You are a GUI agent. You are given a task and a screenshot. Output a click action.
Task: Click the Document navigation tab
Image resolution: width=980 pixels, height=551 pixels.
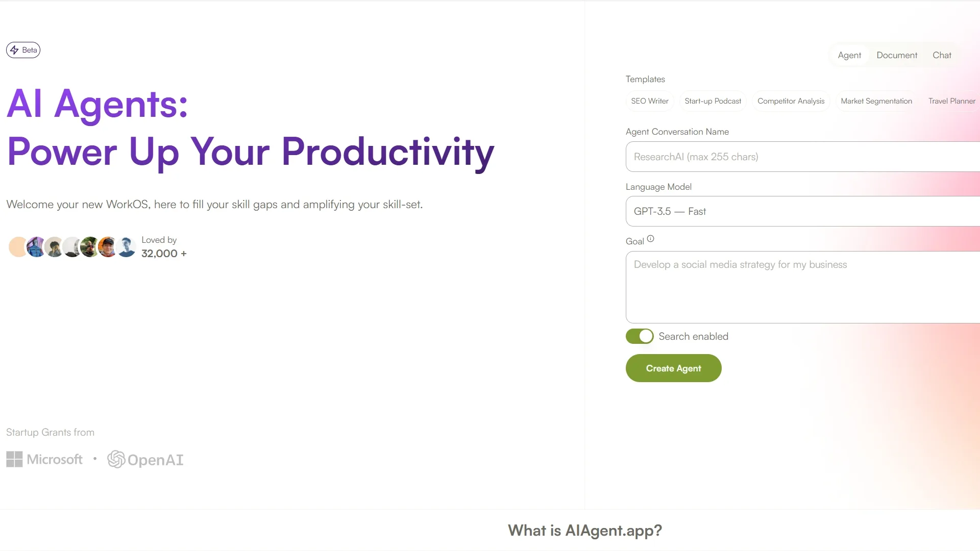point(896,55)
